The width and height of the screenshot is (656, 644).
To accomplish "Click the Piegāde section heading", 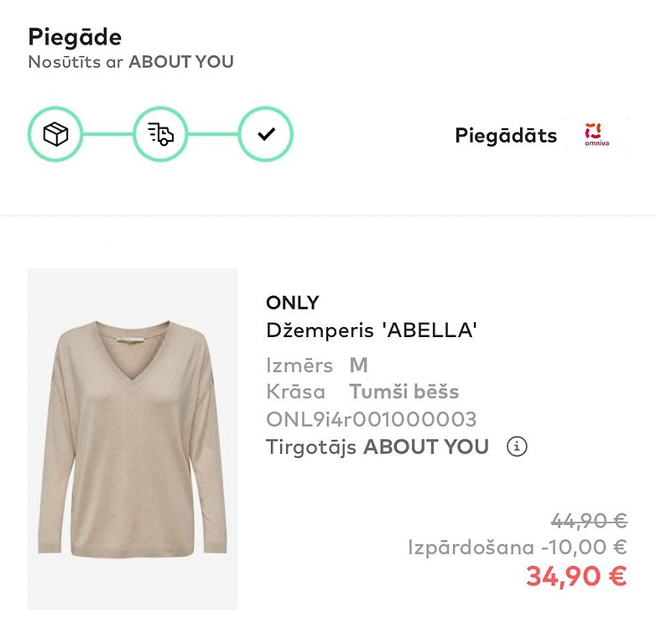I will 75,37.
